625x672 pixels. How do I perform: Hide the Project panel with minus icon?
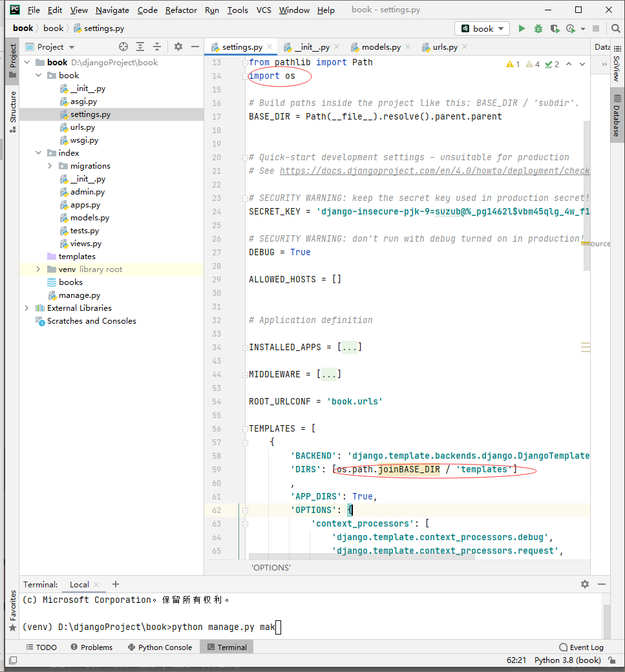point(195,47)
